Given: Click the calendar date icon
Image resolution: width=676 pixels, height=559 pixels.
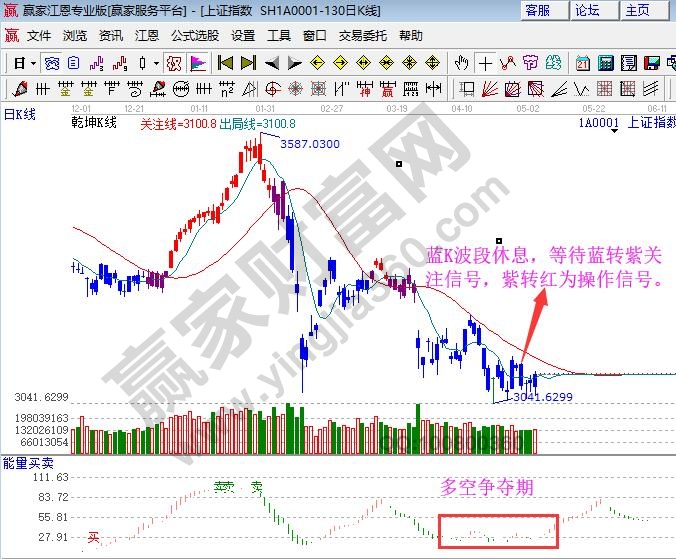Looking at the screenshot, I should click(x=582, y=63).
